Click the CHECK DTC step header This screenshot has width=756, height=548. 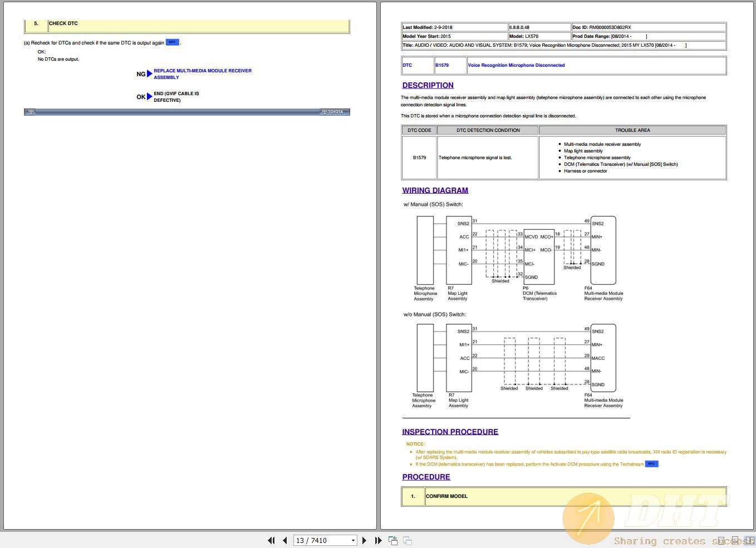[187, 25]
